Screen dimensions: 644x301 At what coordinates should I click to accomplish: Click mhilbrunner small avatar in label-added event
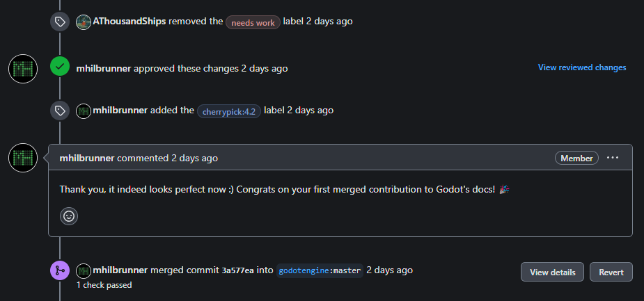84,111
